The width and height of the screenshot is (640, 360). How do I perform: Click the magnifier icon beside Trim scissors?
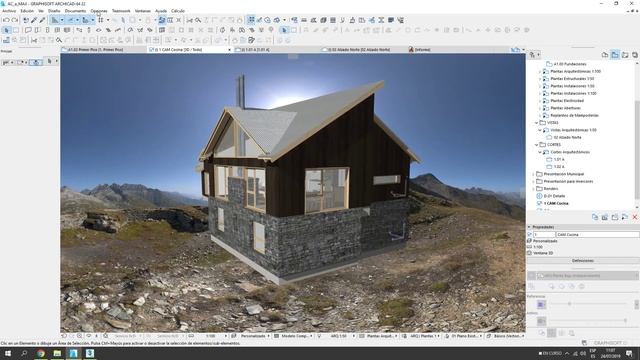click(x=198, y=20)
